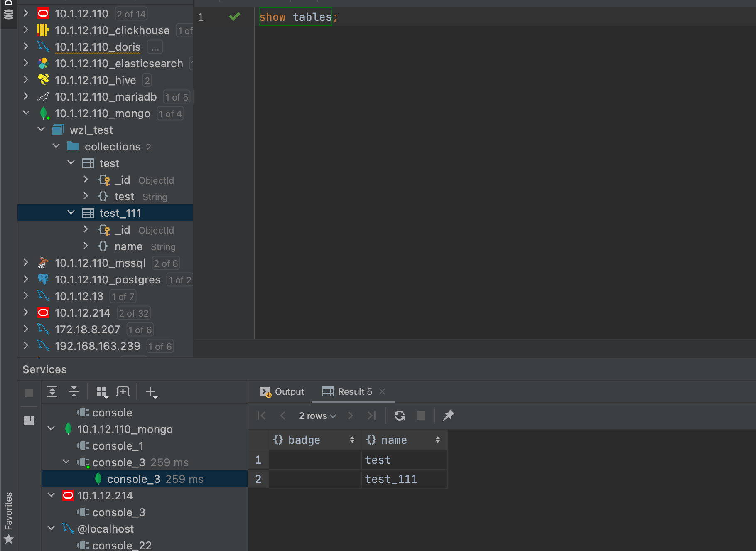
Task: Click the Reload Page refresh button
Action: click(x=399, y=416)
